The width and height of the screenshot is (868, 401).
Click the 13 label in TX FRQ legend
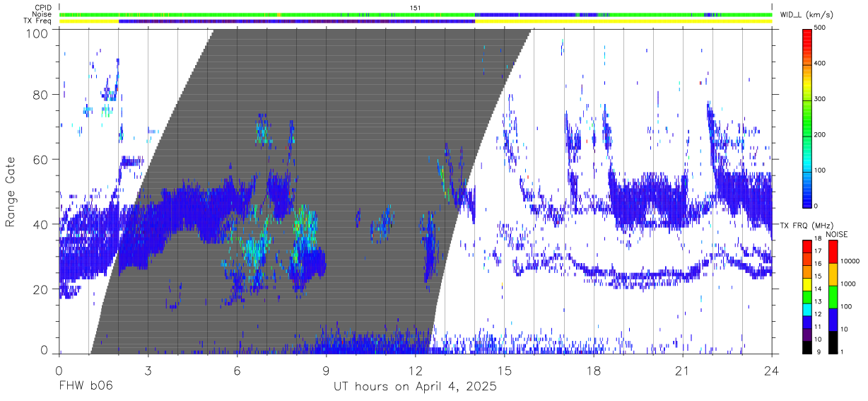(818, 301)
